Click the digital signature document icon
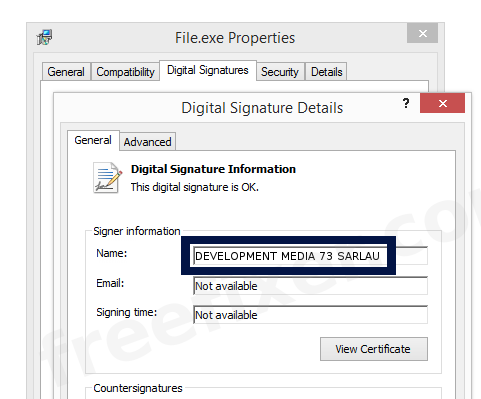The width and height of the screenshot is (481, 399). (107, 178)
